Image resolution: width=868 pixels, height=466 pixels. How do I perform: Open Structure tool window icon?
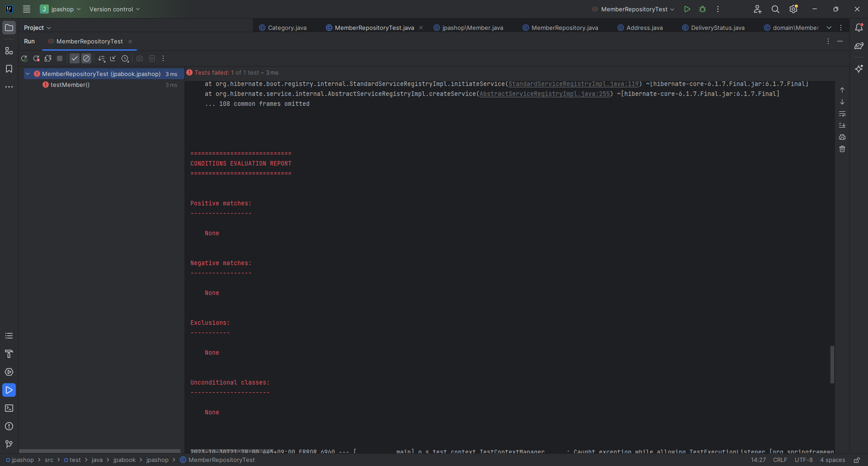[x=9, y=51]
